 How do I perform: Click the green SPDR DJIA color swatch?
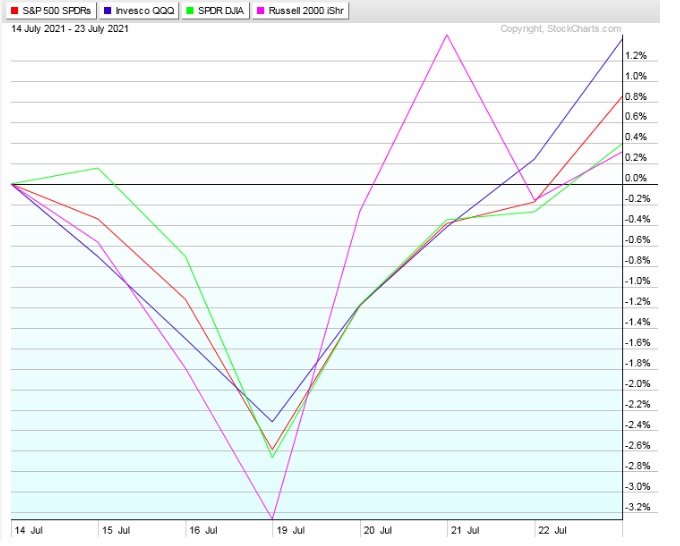pos(190,10)
